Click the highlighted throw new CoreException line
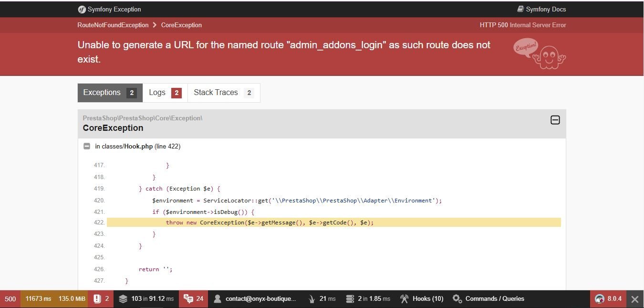The height and width of the screenshot is (308, 644). (334, 223)
